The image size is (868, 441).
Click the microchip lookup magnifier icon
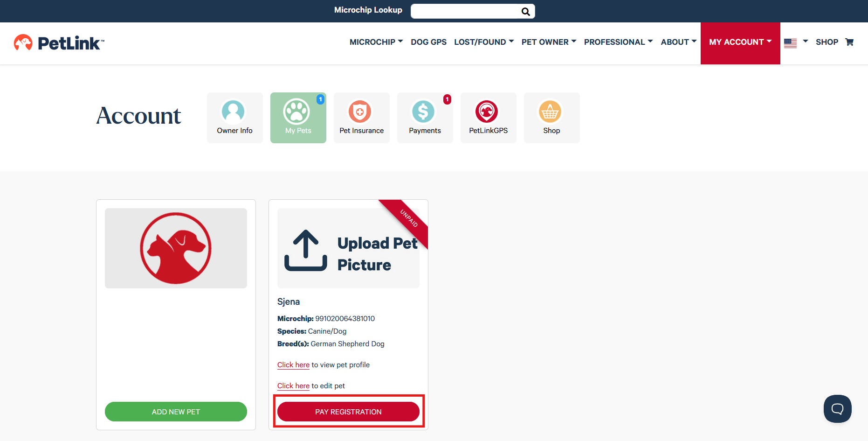click(x=525, y=12)
